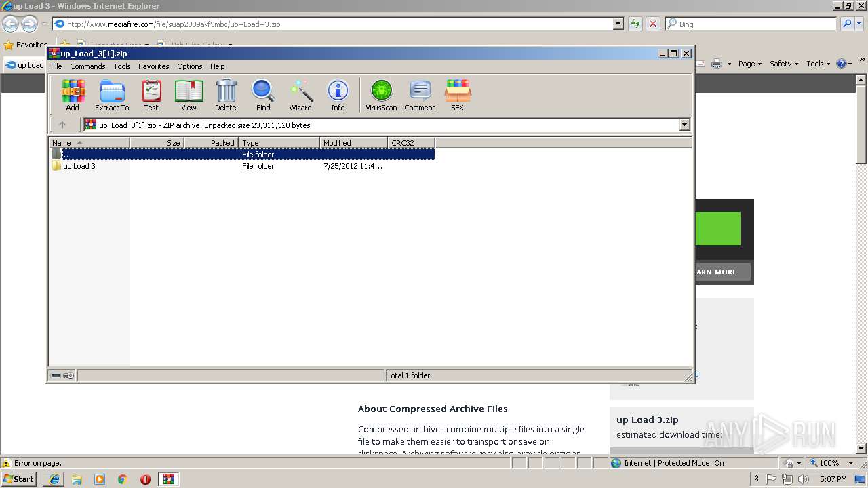Open the archive Comment tool
Screen dimensions: 868x488
coord(420,96)
